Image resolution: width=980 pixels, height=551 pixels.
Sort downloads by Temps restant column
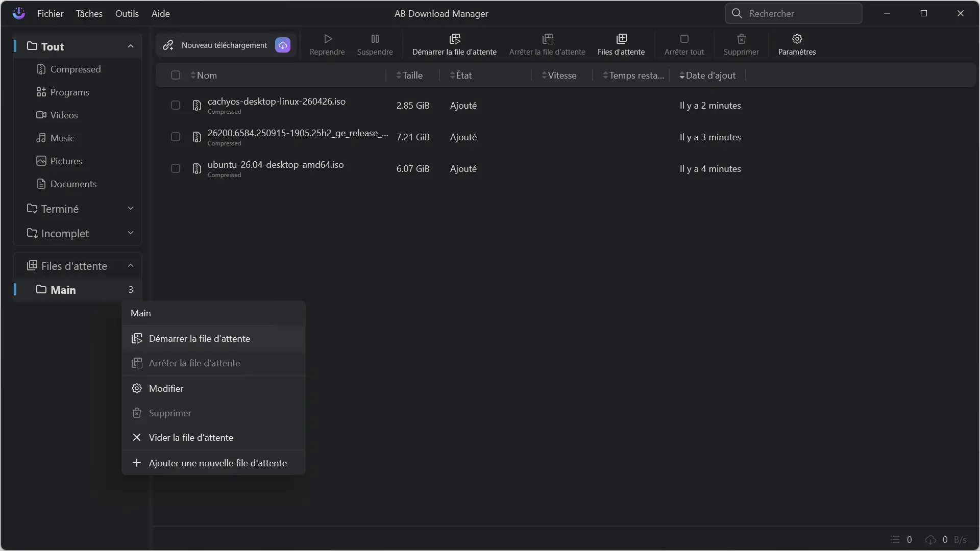633,75
